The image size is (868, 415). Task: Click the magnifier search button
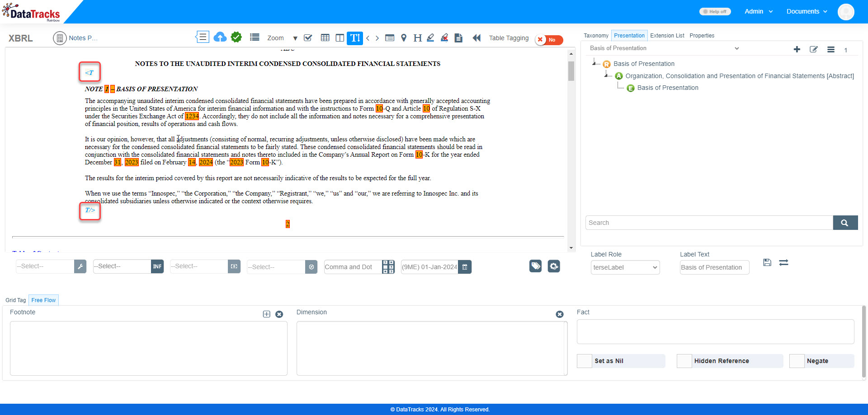(x=845, y=223)
